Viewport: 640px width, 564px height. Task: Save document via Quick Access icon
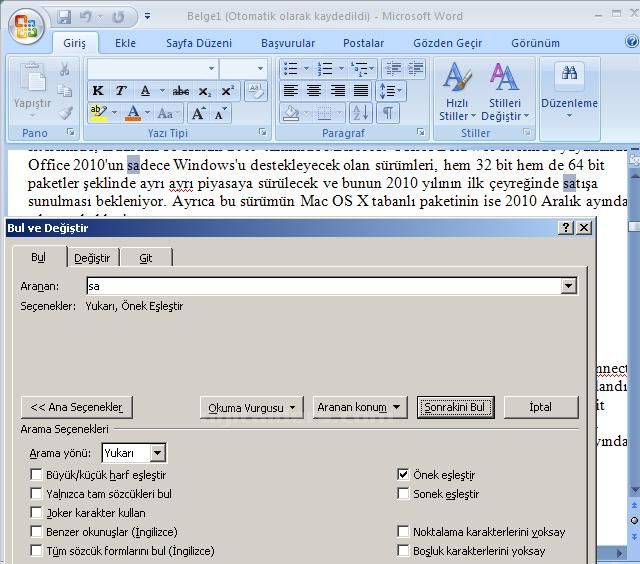pyautogui.click(x=64, y=17)
